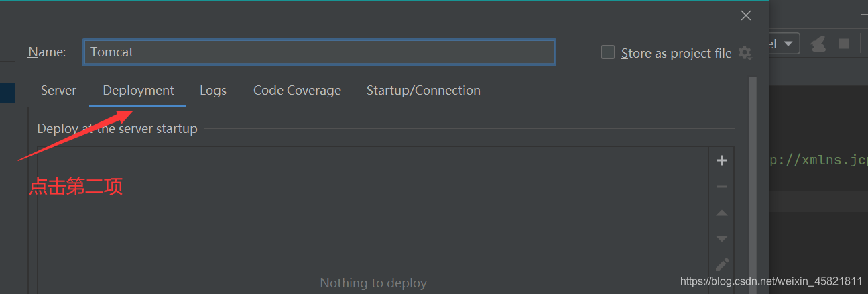
Task: Click the Name field containing Tomcat
Action: coord(319,52)
